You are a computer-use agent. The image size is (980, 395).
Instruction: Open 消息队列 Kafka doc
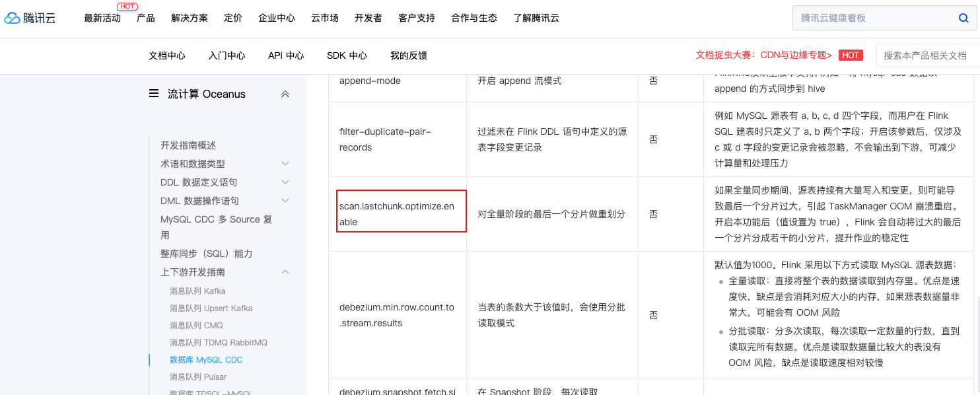197,291
